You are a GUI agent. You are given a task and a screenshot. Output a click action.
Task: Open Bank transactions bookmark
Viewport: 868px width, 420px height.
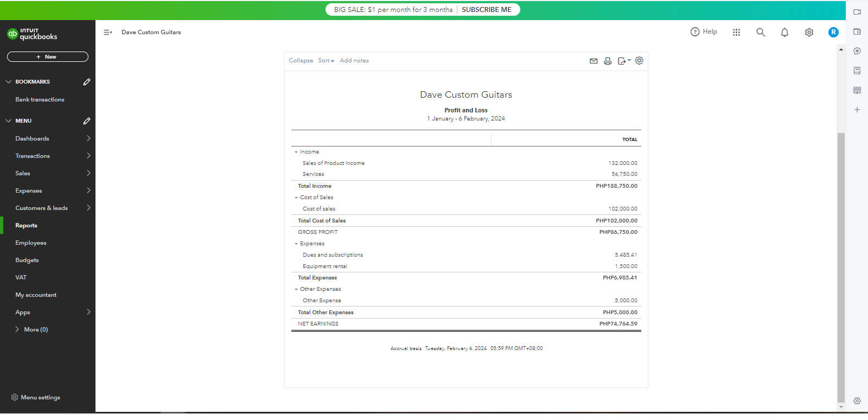pyautogui.click(x=40, y=99)
